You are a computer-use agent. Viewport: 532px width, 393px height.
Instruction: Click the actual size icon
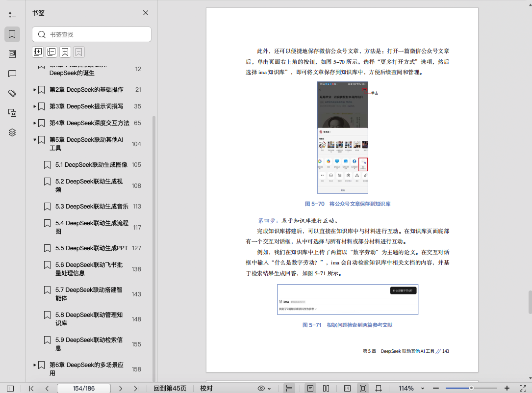click(347, 388)
